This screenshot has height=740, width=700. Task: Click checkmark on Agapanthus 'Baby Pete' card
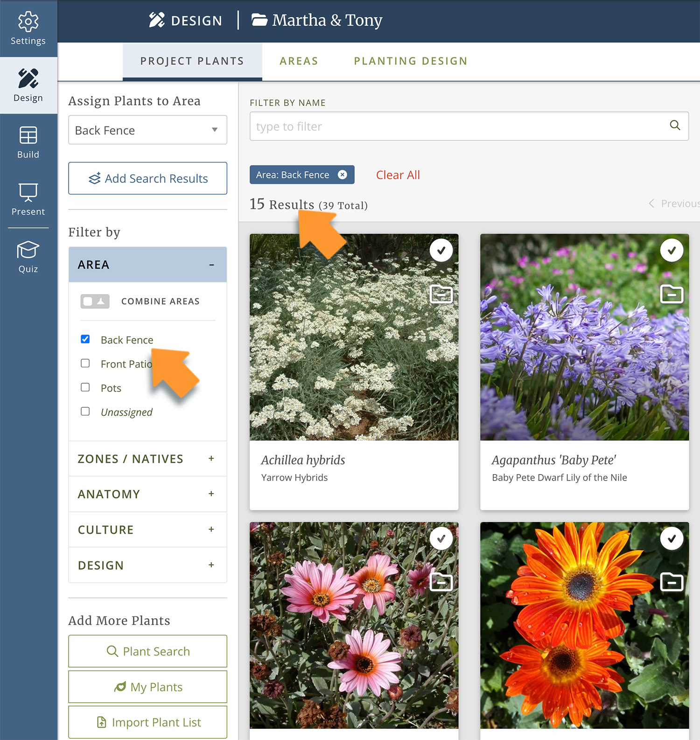tap(672, 251)
